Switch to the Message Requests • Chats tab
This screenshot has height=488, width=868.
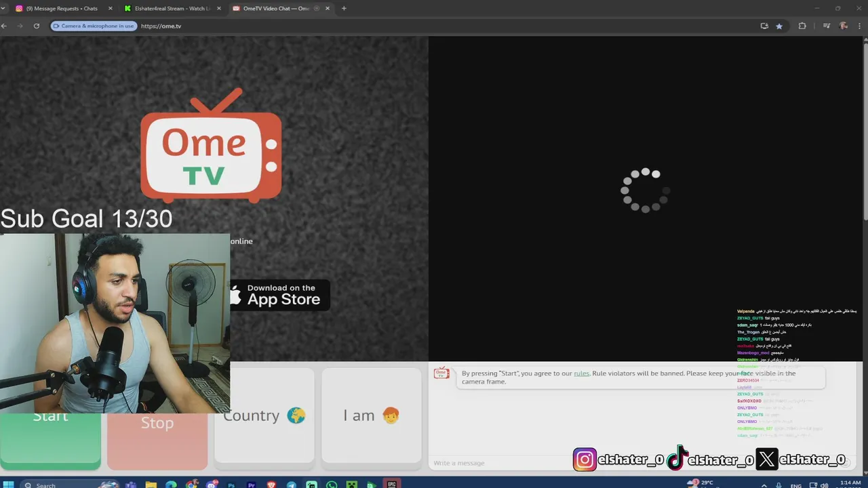[62, 8]
